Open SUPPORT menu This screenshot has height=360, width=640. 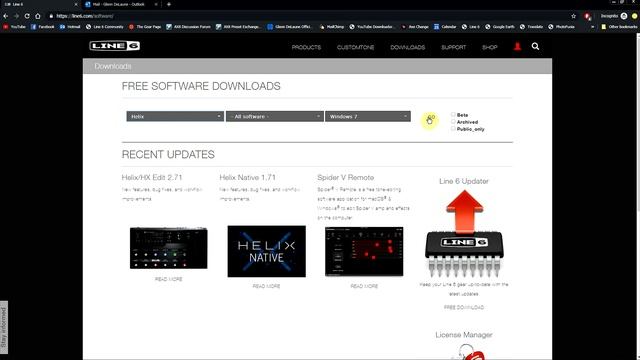[453, 47]
